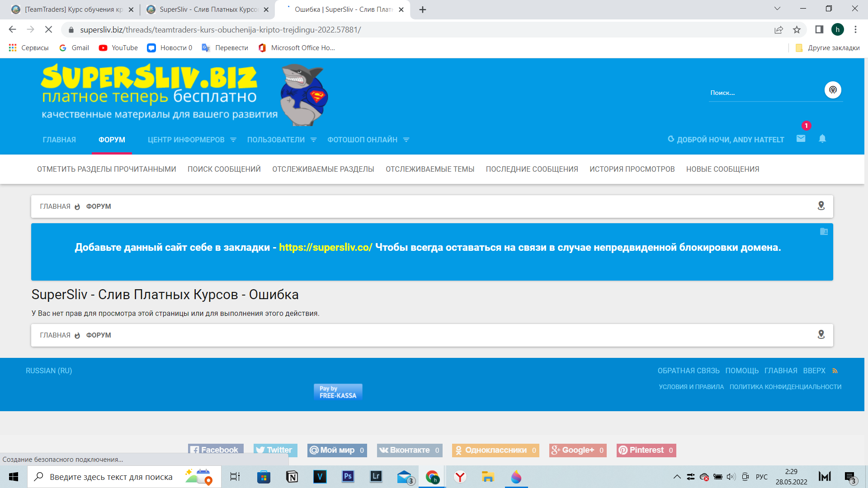
Task: Click the RSS feed icon in footer
Action: tap(835, 371)
